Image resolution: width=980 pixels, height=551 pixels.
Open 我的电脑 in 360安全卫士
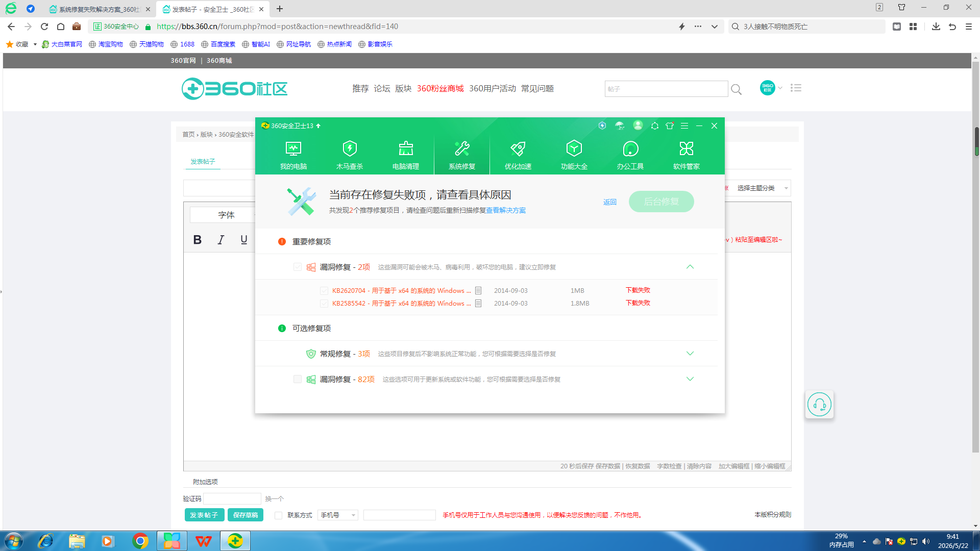pyautogui.click(x=293, y=155)
